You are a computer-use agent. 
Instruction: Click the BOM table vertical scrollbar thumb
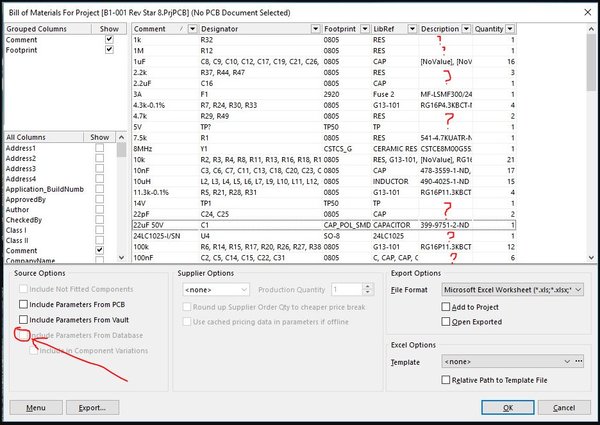pos(591,62)
